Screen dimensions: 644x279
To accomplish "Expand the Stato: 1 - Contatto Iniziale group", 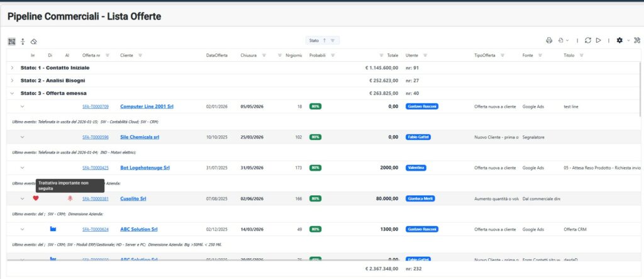I will [x=12, y=67].
